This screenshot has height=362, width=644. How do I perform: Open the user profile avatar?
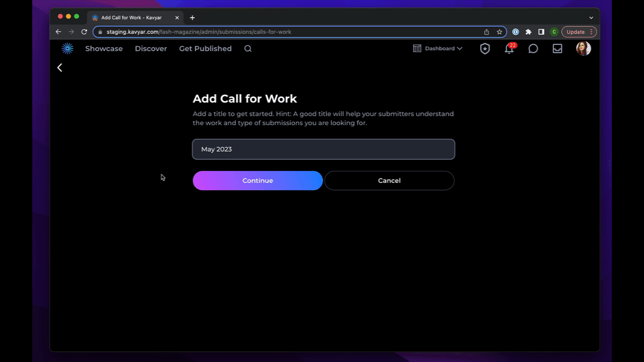[x=584, y=48]
